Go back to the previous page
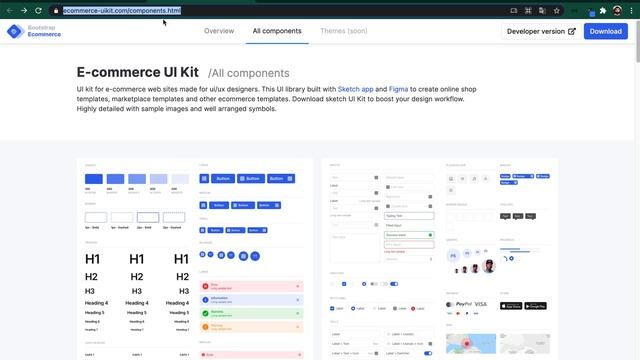 9,11
